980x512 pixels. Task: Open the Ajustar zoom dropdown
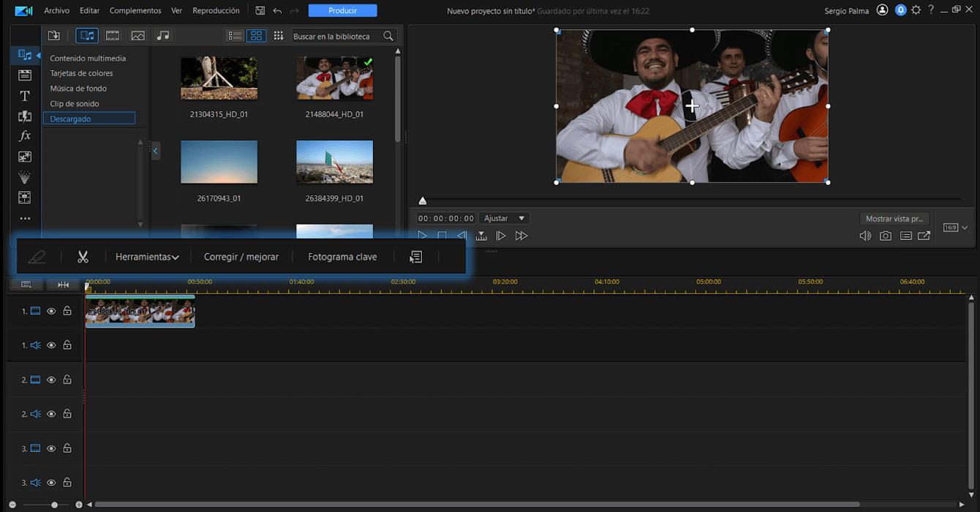504,218
